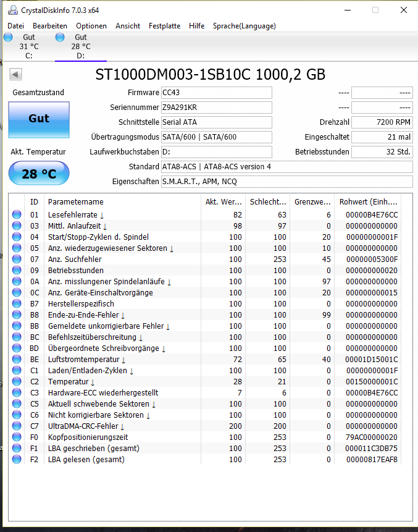Screen dimensions: 418x532
Task: Click status orb for Mittl. Anlaufzeit row
Action: tap(17, 226)
